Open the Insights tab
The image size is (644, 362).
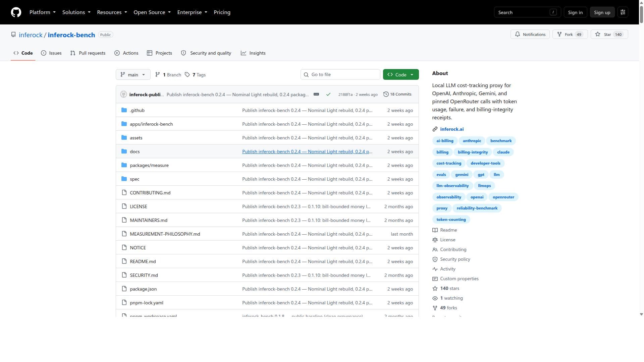(253, 53)
